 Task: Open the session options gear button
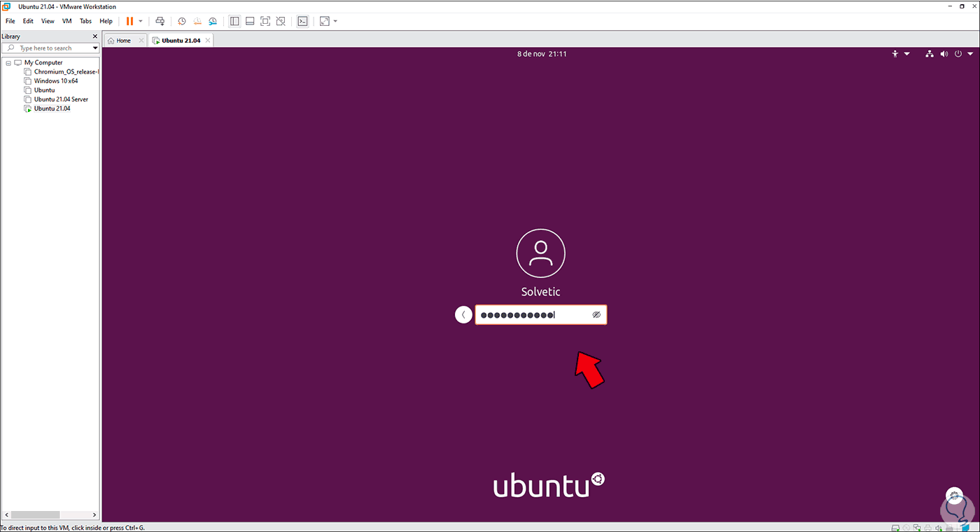[955, 497]
